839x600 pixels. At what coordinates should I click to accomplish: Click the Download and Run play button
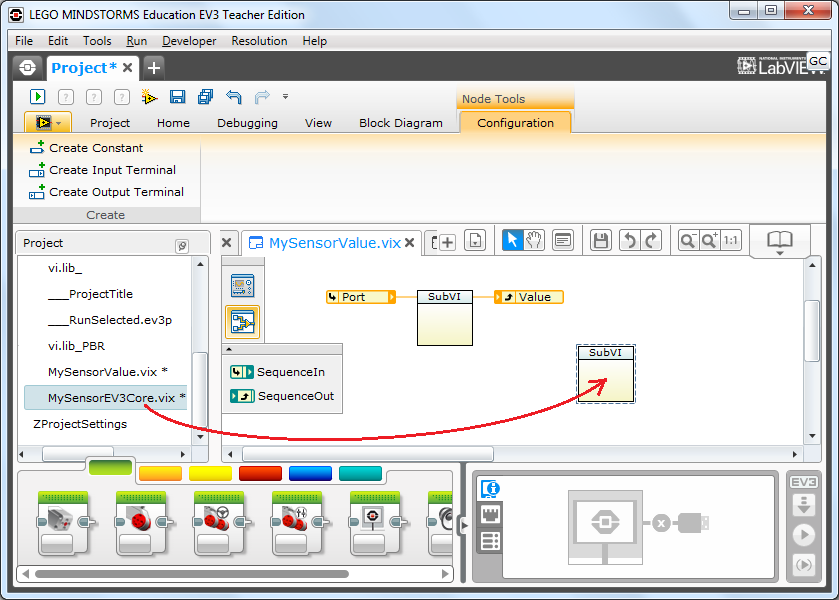pyautogui.click(x=804, y=535)
